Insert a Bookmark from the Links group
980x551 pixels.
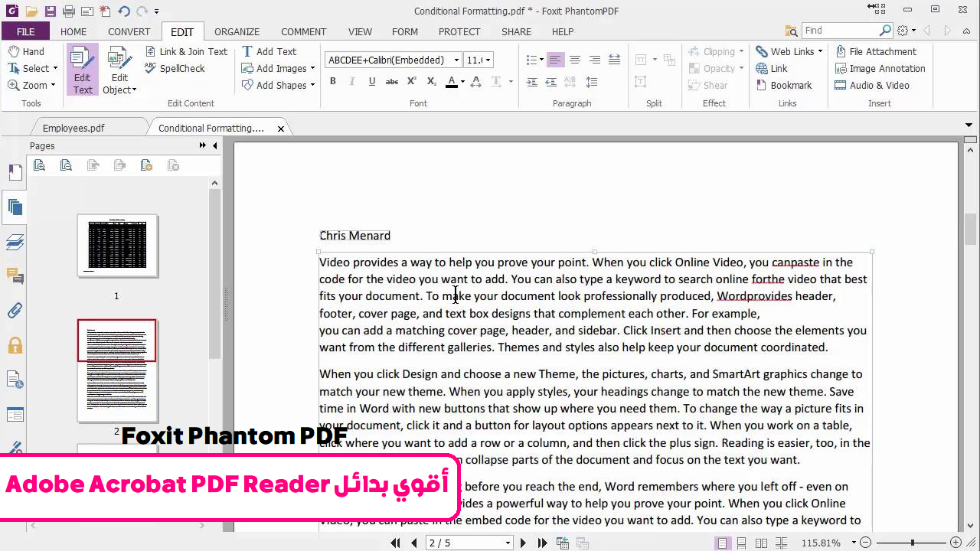[x=783, y=85]
